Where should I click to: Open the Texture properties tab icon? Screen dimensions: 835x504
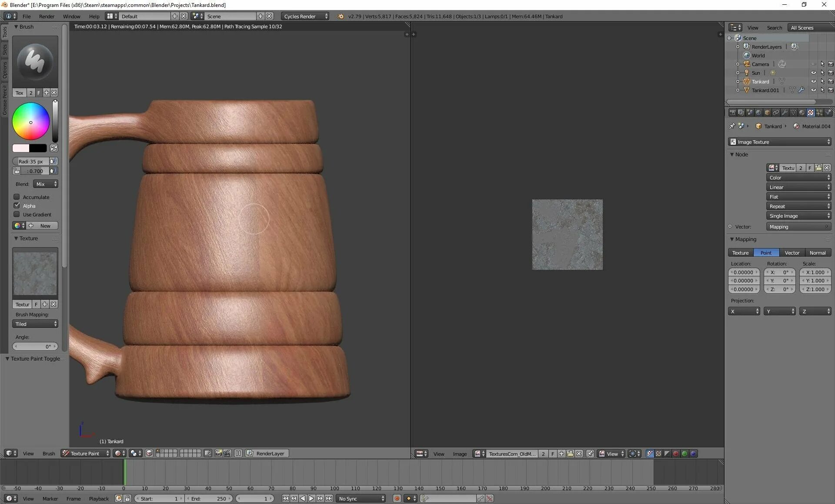[811, 113]
